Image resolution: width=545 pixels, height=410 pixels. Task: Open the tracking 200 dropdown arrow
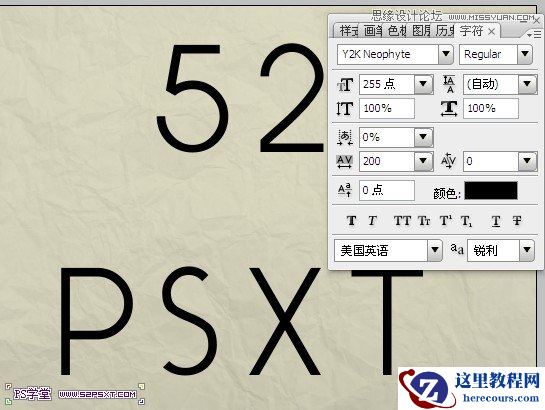(423, 161)
